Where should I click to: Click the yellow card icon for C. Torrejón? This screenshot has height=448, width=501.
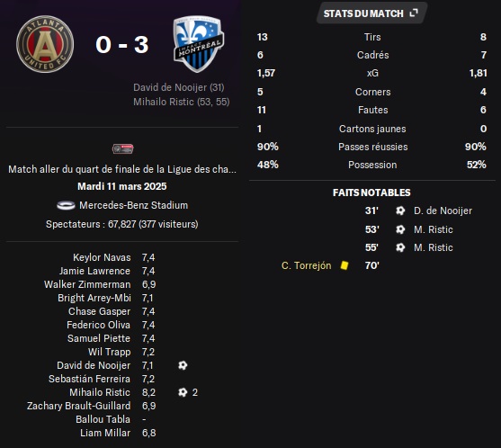344,265
